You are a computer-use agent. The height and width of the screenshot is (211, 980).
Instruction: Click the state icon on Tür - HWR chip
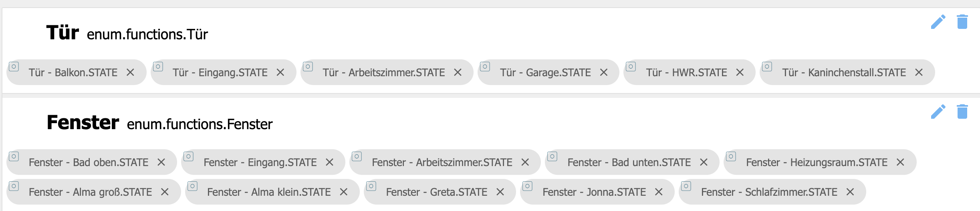(631, 67)
